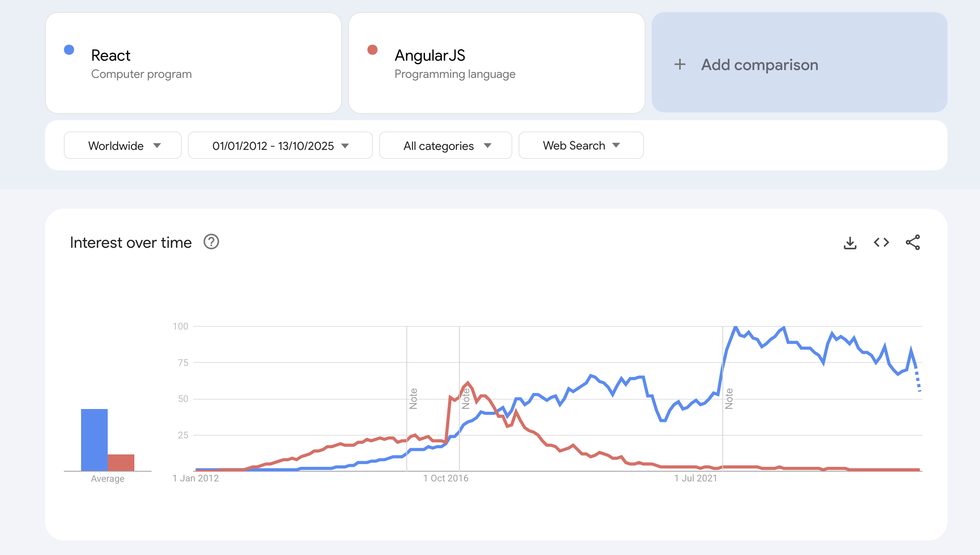The image size is (980, 555).
Task: Share the Interest over time chart
Action: [x=913, y=243]
